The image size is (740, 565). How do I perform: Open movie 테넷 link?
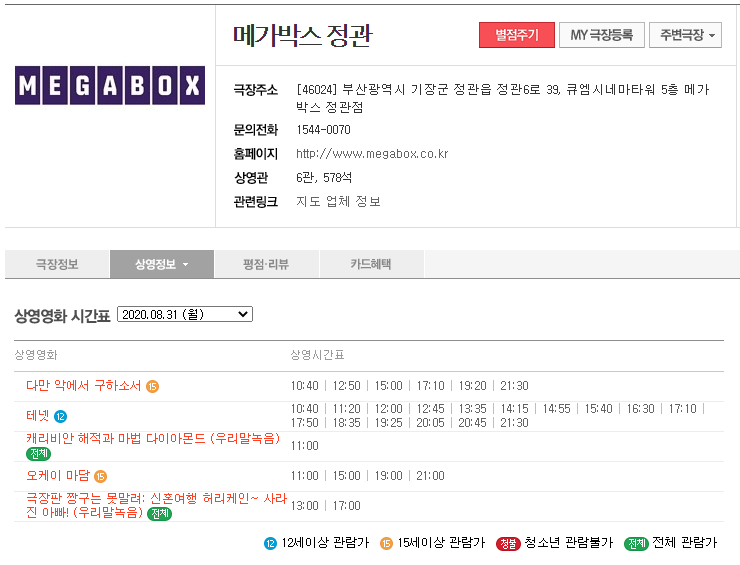38,416
